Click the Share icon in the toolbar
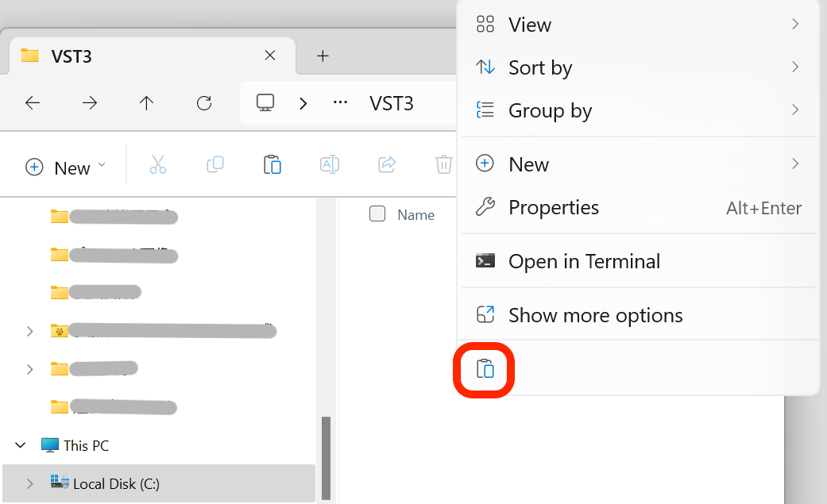The width and height of the screenshot is (827, 504). (x=387, y=164)
